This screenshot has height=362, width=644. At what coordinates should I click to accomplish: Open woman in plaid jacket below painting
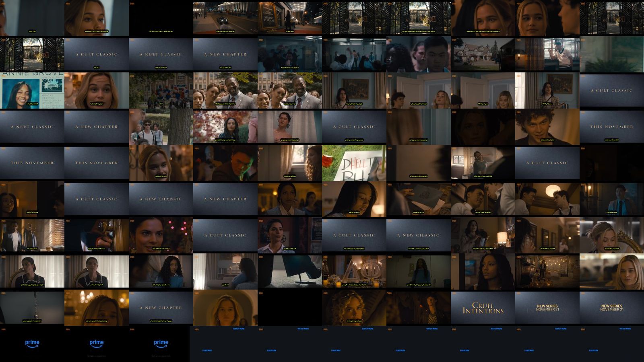coord(547,90)
